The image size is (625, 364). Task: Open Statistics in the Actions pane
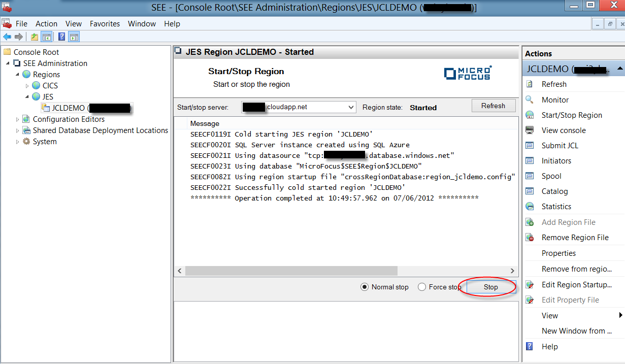pyautogui.click(x=556, y=207)
